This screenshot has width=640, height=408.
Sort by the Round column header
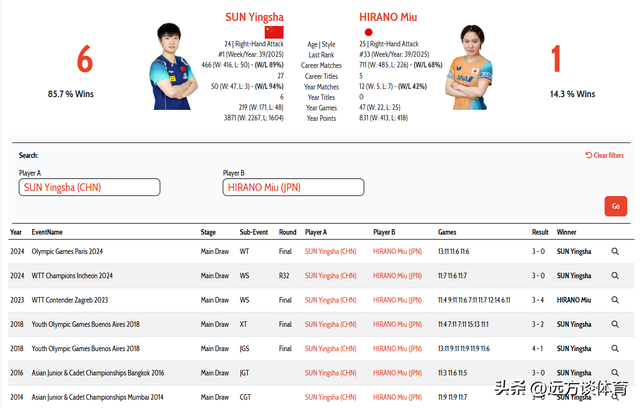click(287, 232)
